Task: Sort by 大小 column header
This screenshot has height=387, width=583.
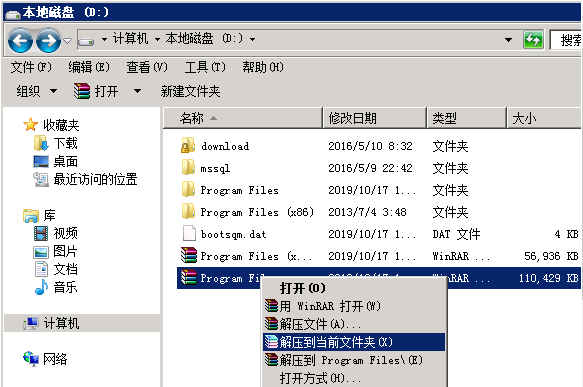Action: [544, 118]
